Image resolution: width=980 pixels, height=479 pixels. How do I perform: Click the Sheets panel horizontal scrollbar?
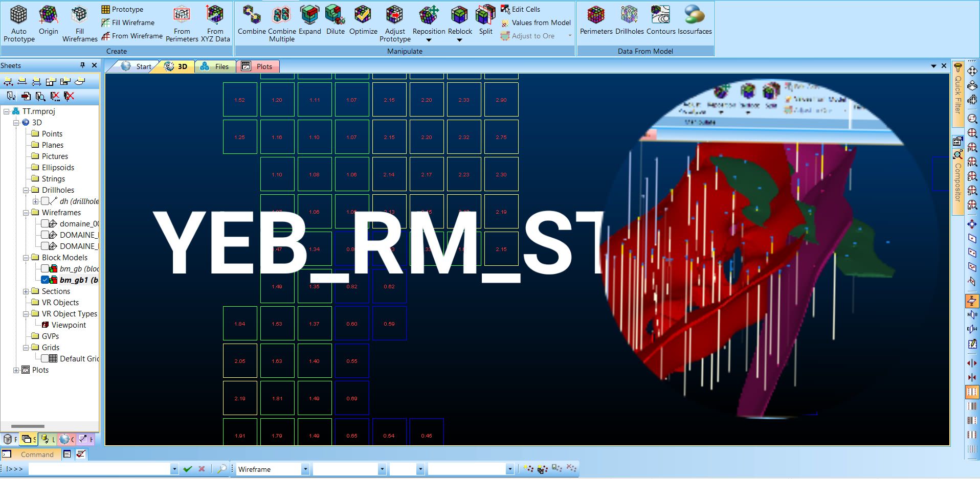point(28,426)
